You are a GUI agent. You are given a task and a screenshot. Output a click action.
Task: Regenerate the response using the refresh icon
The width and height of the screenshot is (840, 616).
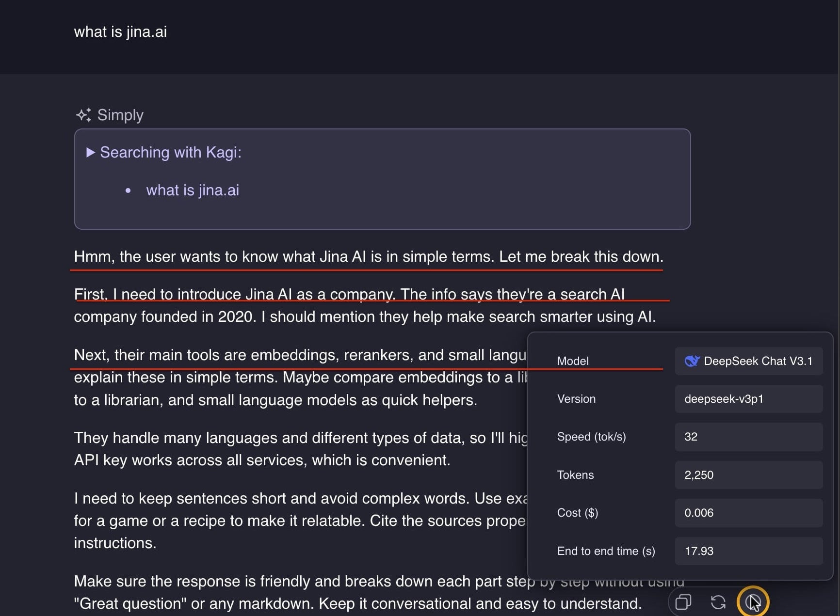pos(718,602)
